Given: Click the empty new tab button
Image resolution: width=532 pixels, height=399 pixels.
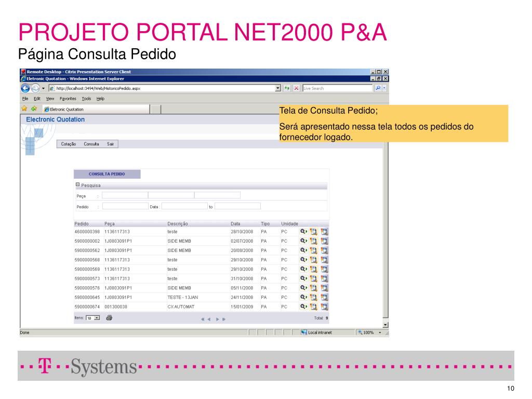Looking at the screenshot, I should [155, 109].
